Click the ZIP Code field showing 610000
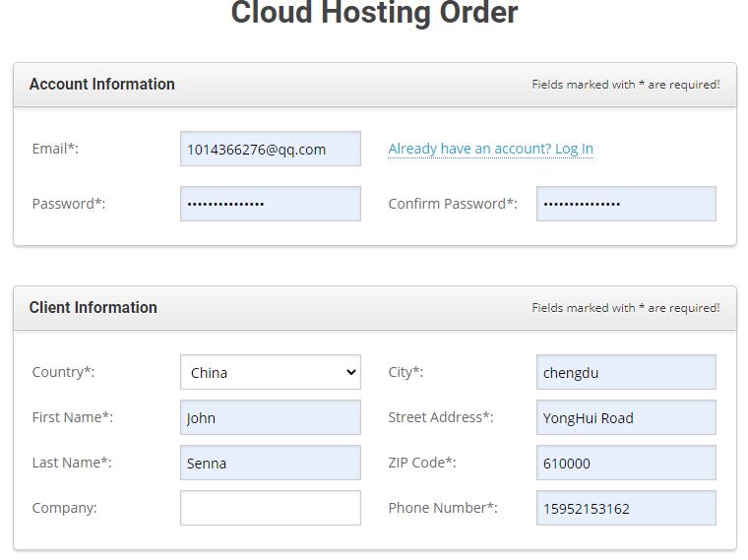This screenshot has width=748, height=560. click(x=626, y=463)
